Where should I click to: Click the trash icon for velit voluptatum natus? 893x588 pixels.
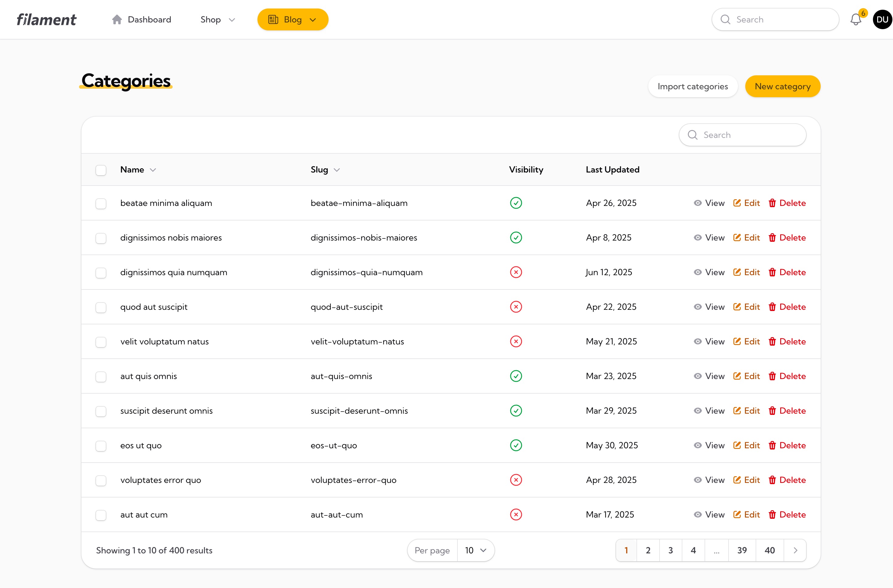point(772,342)
